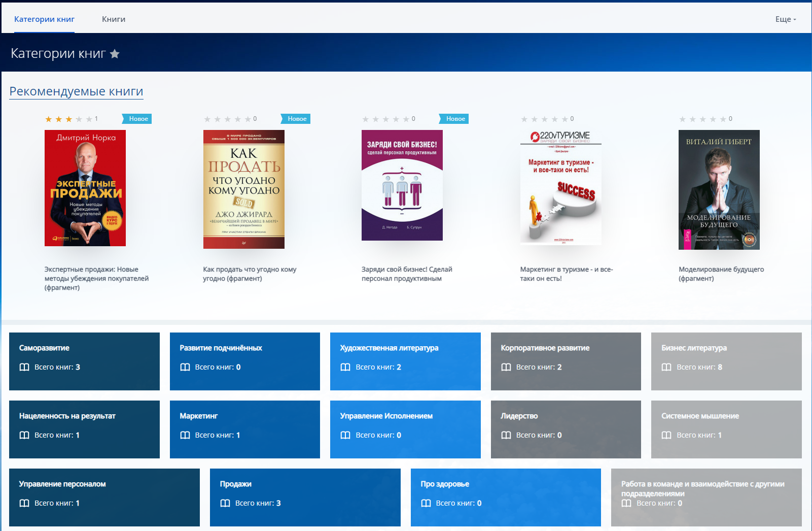Click the book icon in Работа в команде tile
The height and width of the screenshot is (531, 812).
click(626, 503)
